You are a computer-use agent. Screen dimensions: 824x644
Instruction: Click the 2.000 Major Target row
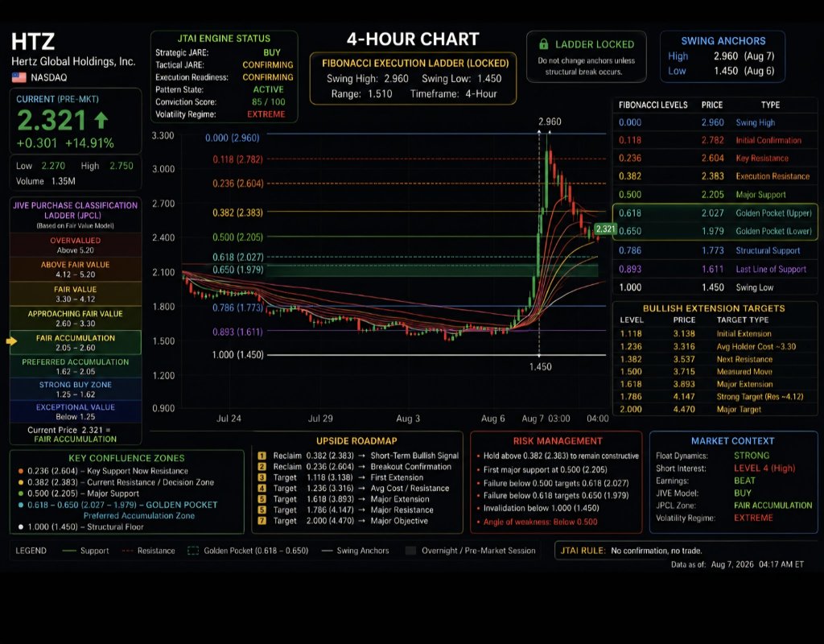click(715, 409)
